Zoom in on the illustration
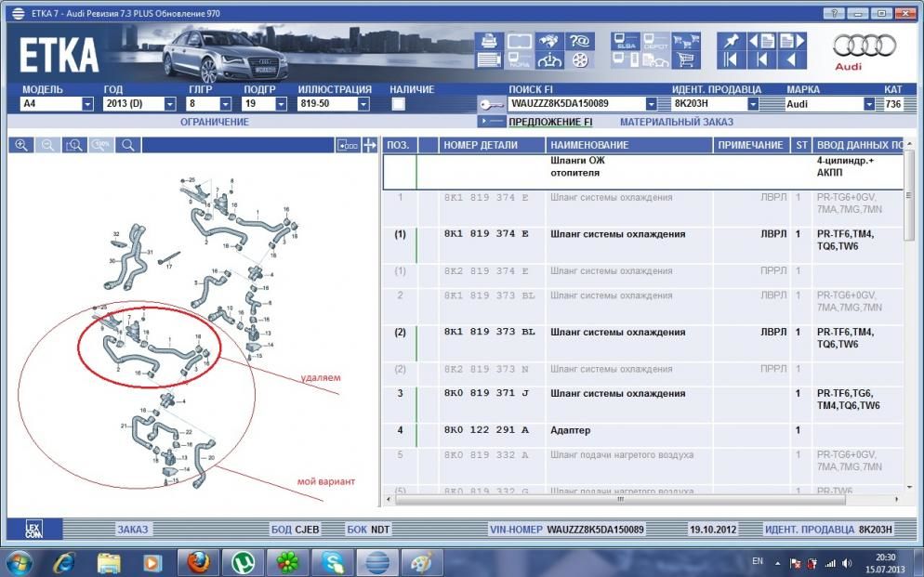Image resolution: width=924 pixels, height=577 pixels. point(21,145)
